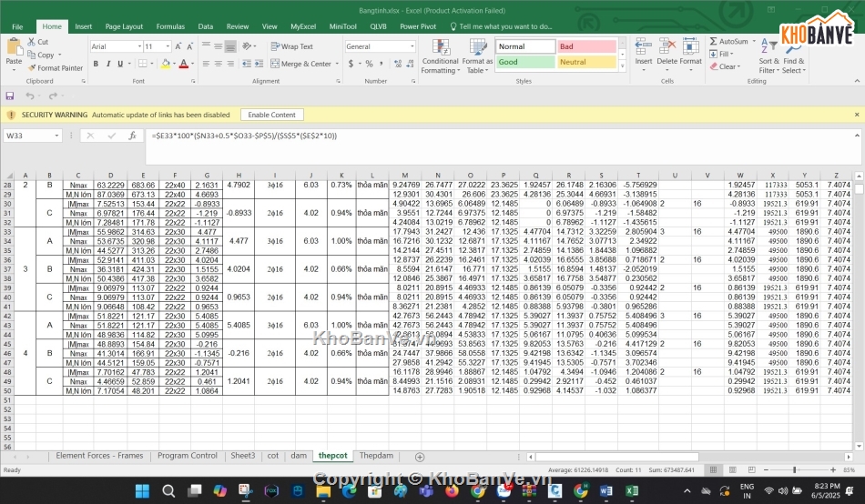The width and height of the screenshot is (865, 504).
Task: Open Sort & Filter menu
Action: pyautogui.click(x=769, y=55)
